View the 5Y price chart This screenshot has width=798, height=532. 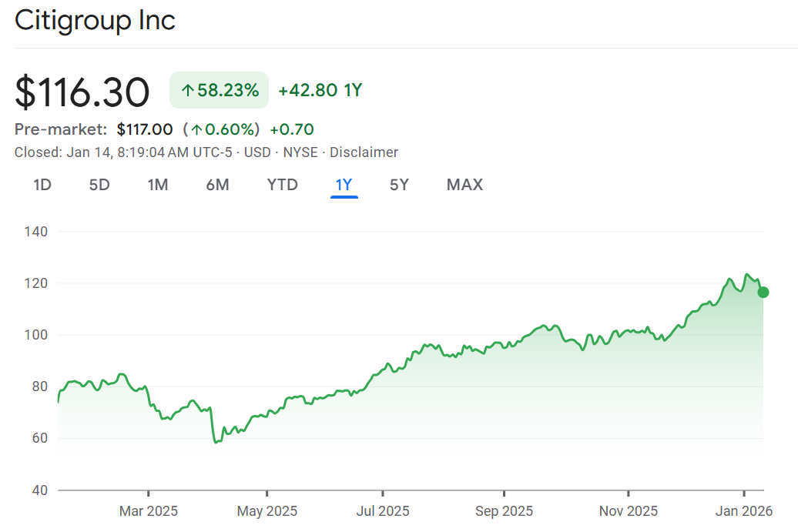[399, 185]
